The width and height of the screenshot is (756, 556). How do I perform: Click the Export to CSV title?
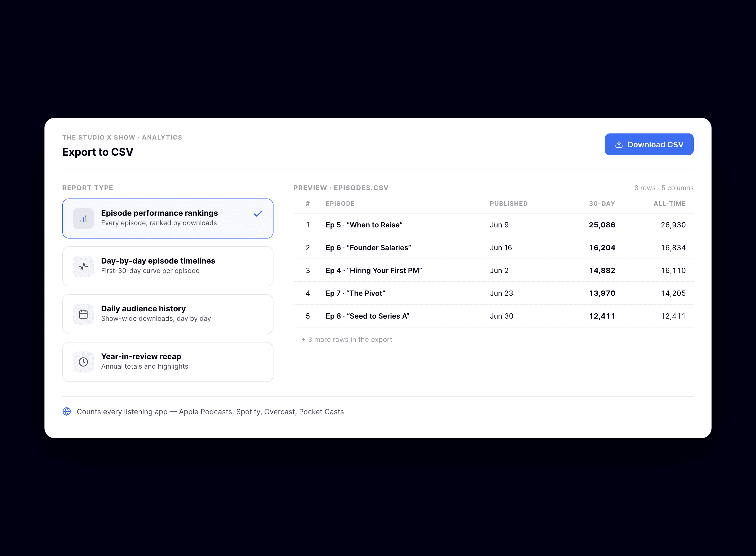click(98, 152)
